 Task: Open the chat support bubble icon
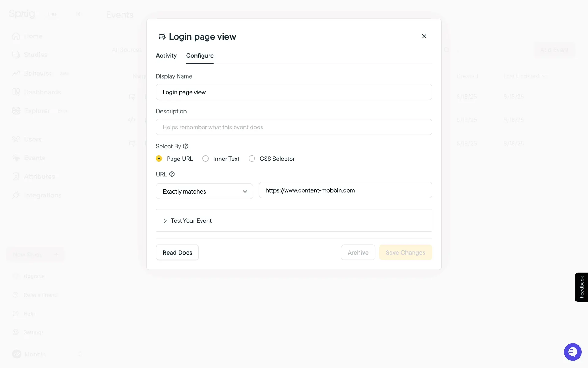pos(572,352)
